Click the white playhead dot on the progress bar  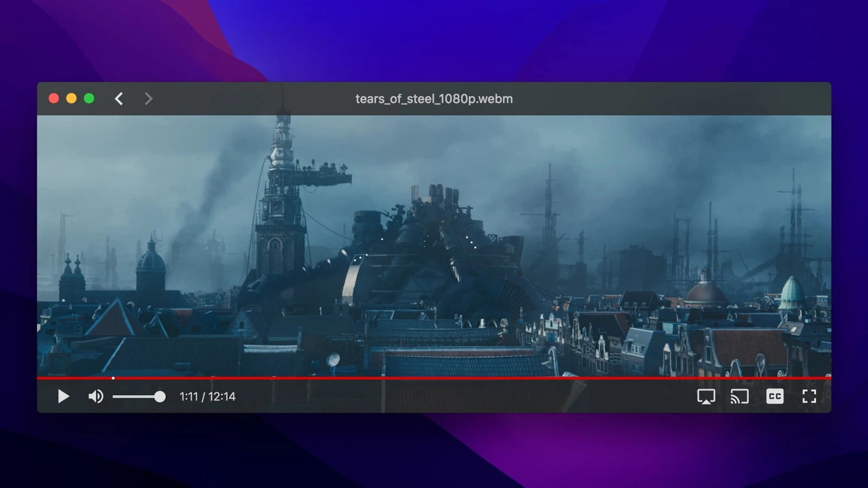tap(113, 378)
